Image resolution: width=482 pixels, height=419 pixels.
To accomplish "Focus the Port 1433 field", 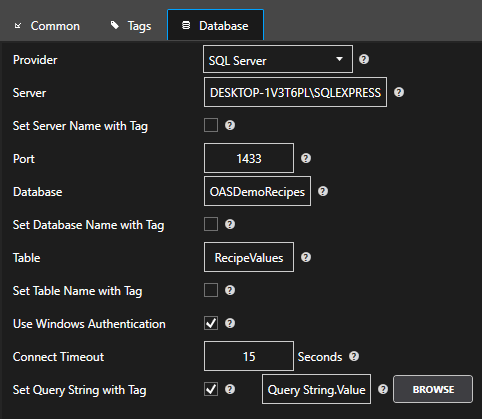I will coord(249,158).
